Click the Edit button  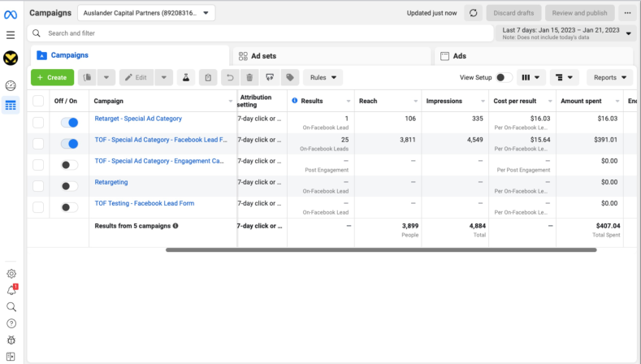click(136, 77)
